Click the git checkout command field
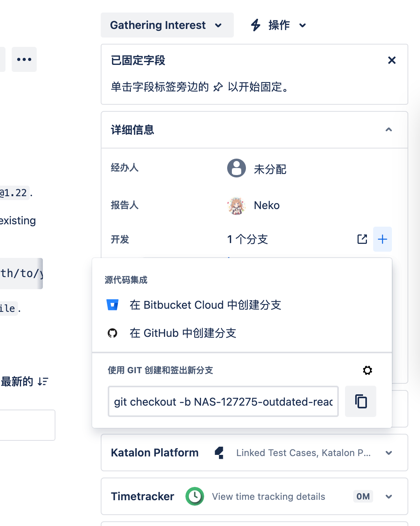This screenshot has width=420, height=526. tap(223, 402)
